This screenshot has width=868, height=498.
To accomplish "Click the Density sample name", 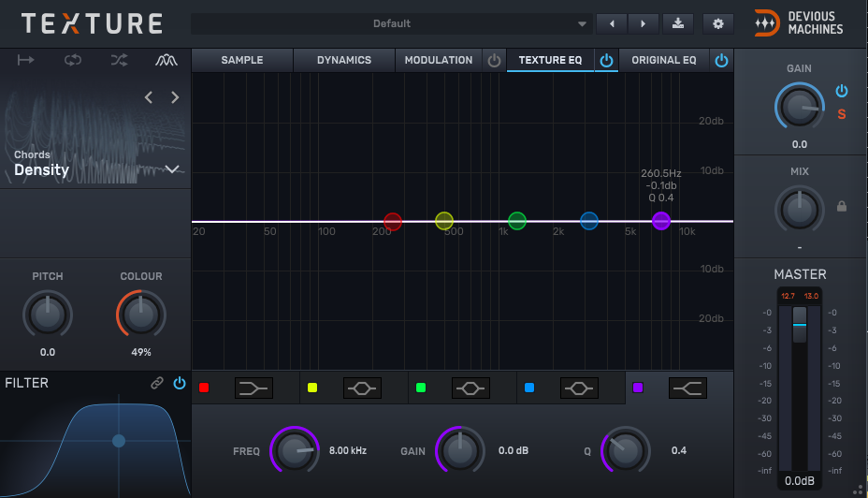I will pos(41,170).
